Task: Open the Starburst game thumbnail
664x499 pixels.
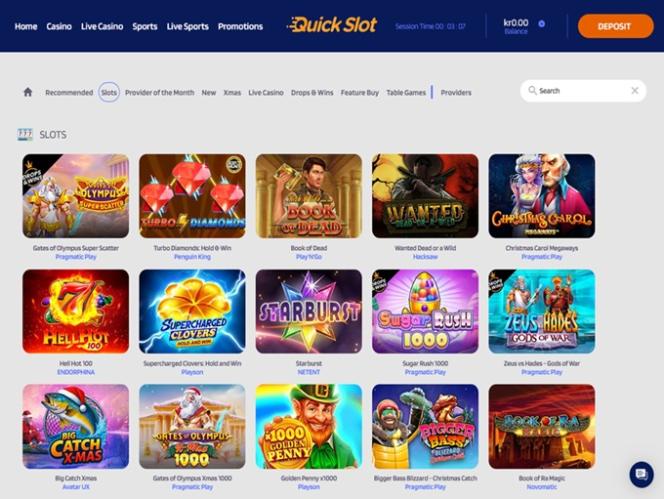Action: 309,311
